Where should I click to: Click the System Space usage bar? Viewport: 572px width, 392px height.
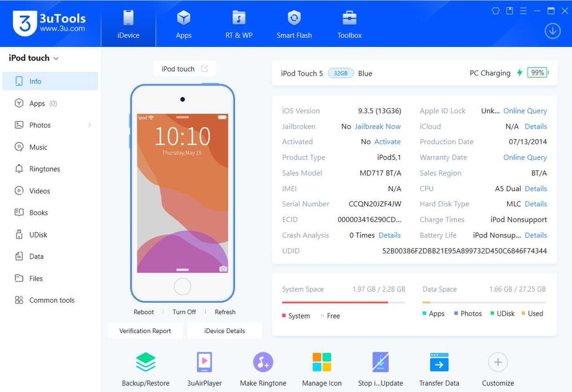coord(343,302)
